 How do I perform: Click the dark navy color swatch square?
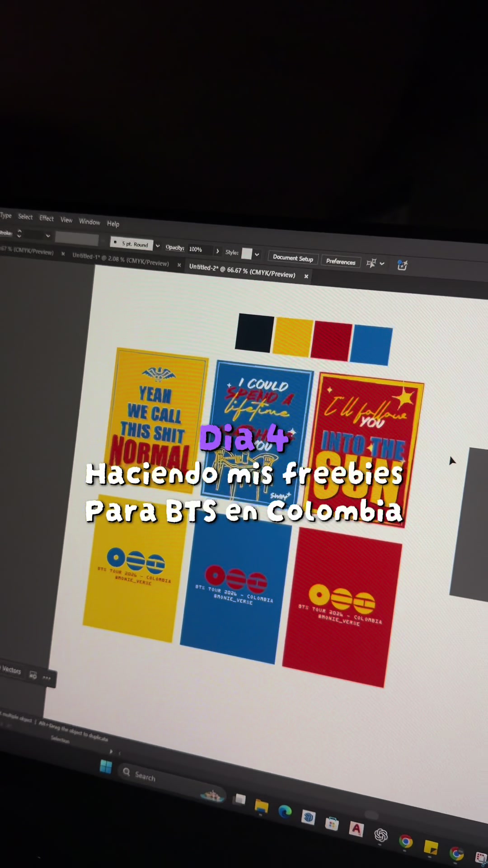tap(254, 333)
